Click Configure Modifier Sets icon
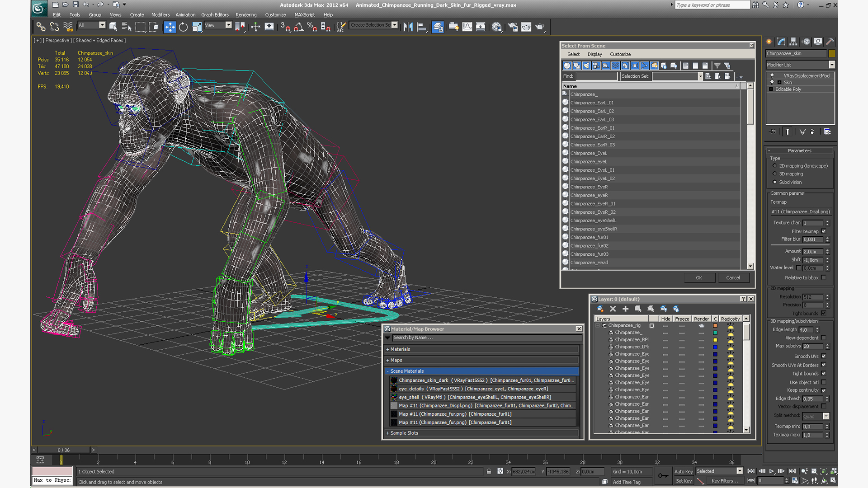 click(827, 131)
